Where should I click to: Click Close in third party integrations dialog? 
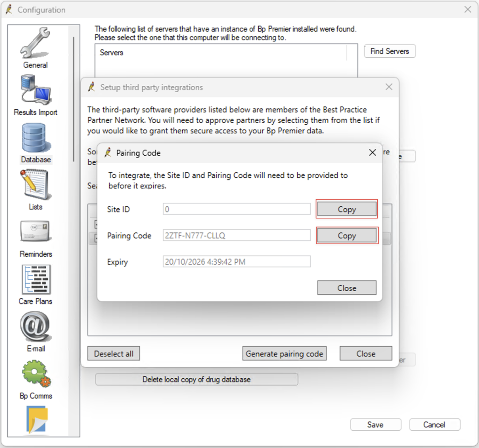tap(366, 354)
